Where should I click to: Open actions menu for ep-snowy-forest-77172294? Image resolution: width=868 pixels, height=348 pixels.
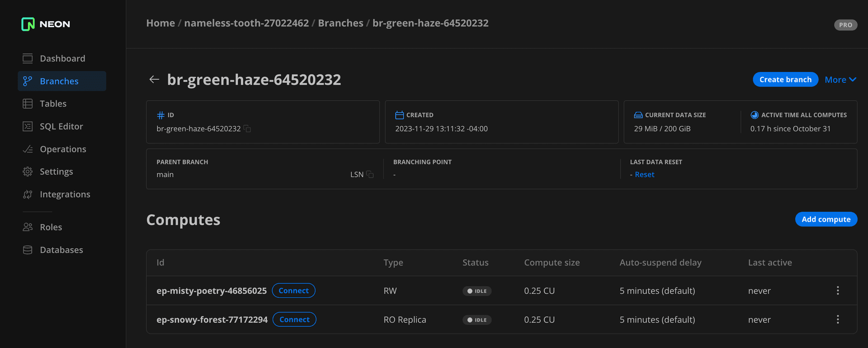point(837,319)
